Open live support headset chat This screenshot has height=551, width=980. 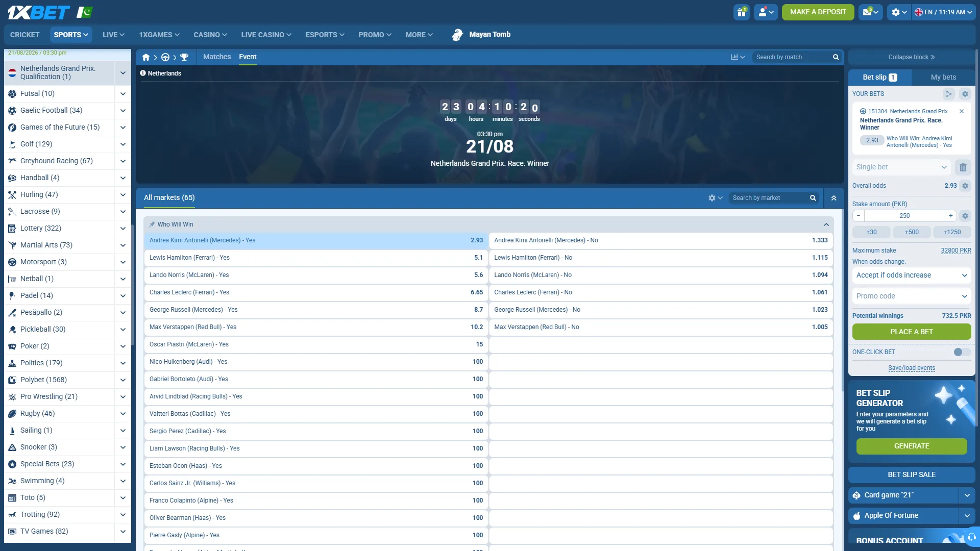(x=971, y=537)
